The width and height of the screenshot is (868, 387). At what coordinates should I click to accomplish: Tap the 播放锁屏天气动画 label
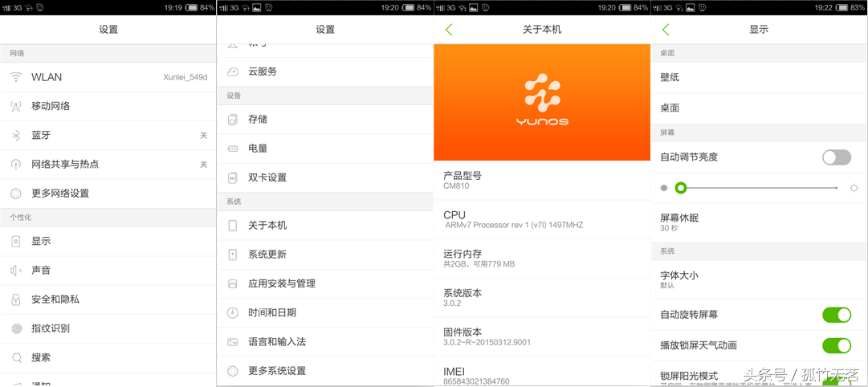point(699,345)
